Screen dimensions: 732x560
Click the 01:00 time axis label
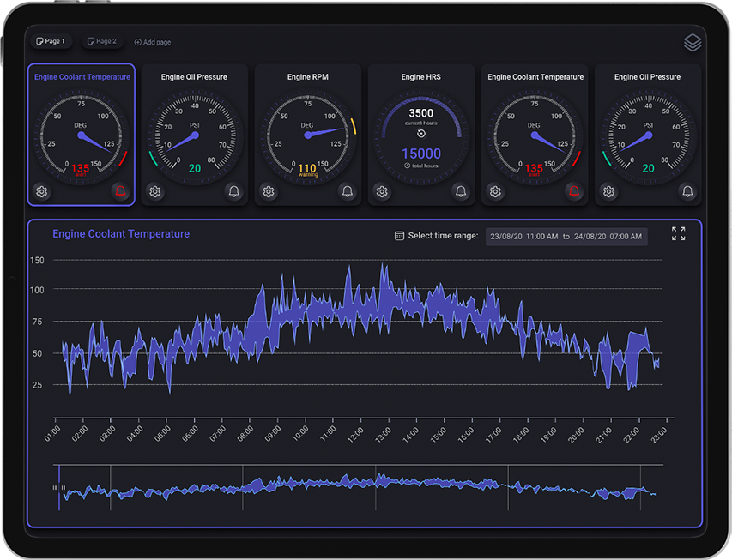point(51,434)
